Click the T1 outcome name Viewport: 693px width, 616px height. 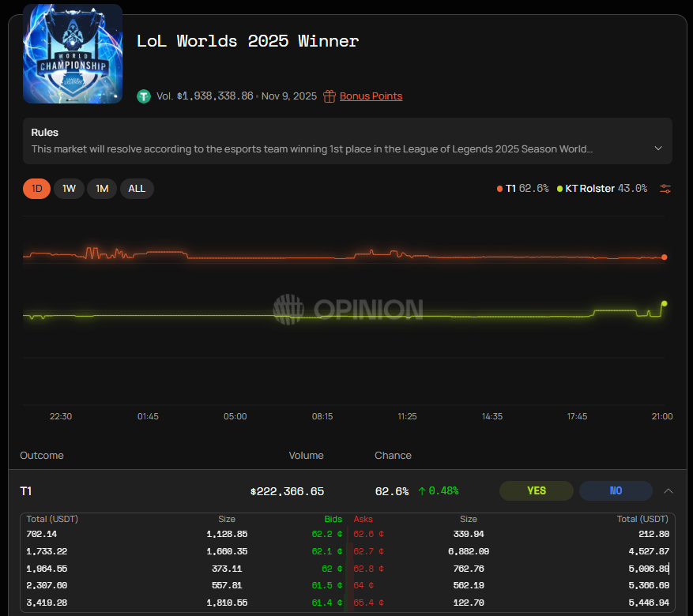(25, 491)
